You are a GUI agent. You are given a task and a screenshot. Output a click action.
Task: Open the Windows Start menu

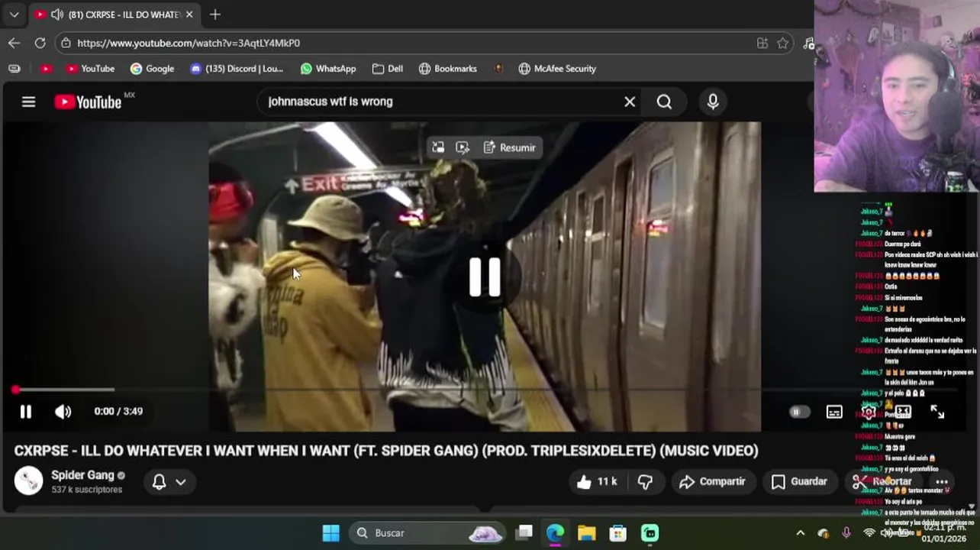[330, 532]
